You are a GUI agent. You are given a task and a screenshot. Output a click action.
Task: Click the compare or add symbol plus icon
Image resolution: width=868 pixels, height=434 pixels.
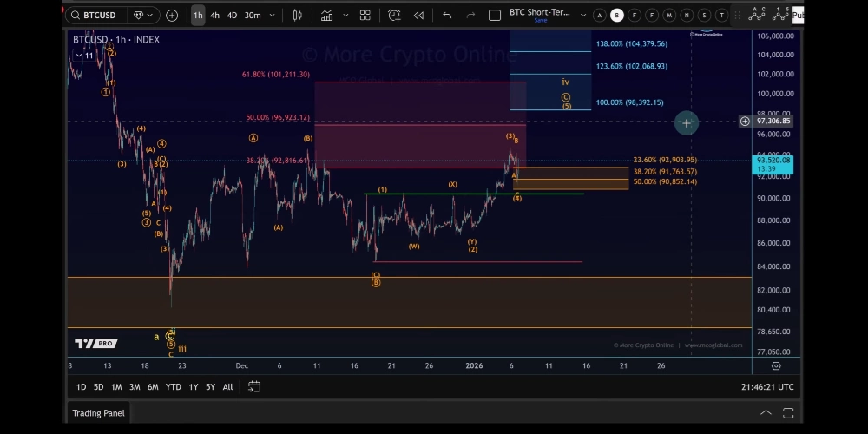click(x=172, y=15)
